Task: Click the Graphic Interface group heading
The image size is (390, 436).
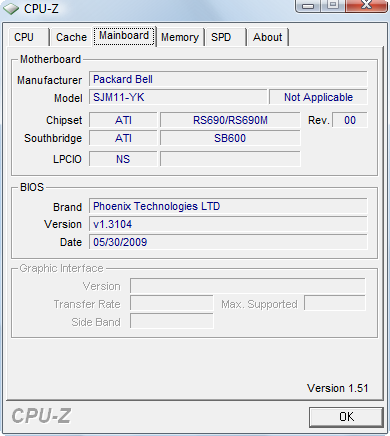Action: (x=61, y=268)
